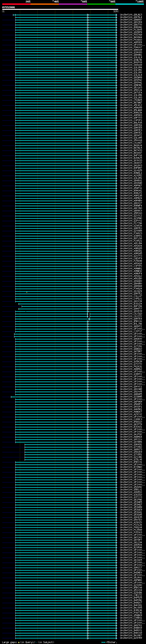Click hit label UniRef100_B9DGN1
This screenshot has width=146, height=644.
[x=131, y=27]
